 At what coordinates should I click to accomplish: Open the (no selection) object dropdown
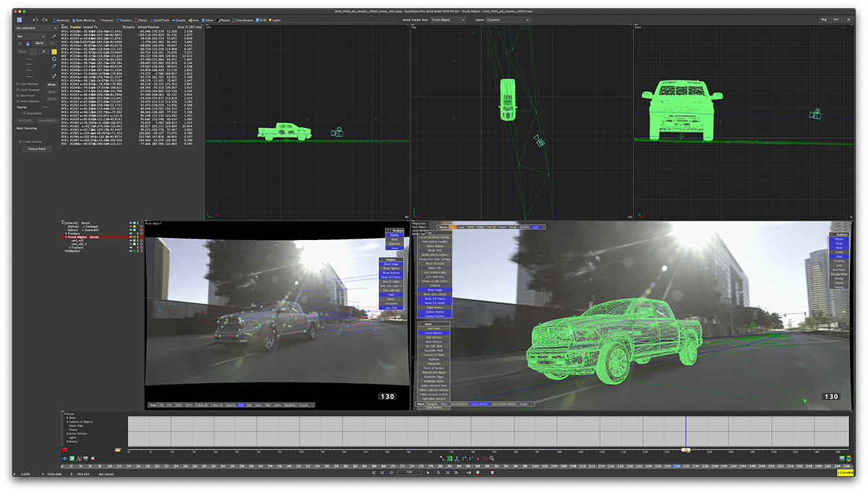[x=36, y=28]
